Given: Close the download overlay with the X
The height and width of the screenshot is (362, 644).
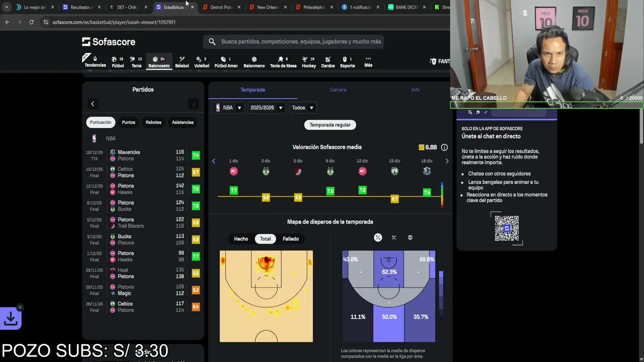Looking at the screenshot, I should click(20, 307).
